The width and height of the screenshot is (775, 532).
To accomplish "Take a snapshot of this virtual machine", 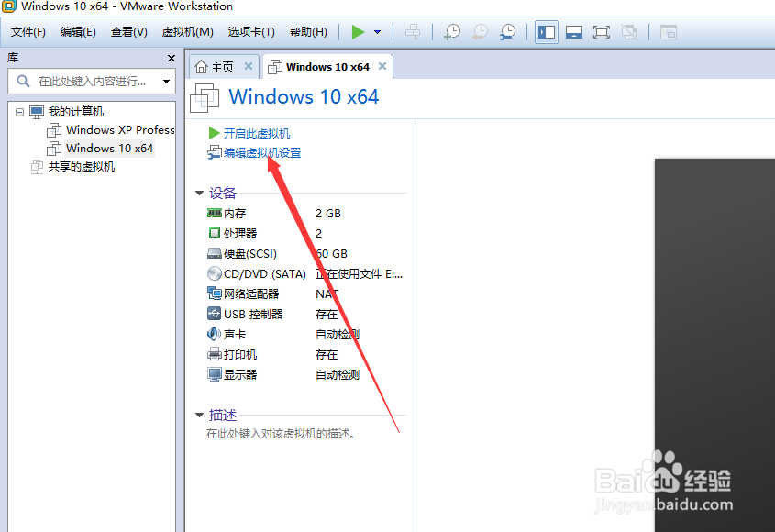I will point(452,32).
